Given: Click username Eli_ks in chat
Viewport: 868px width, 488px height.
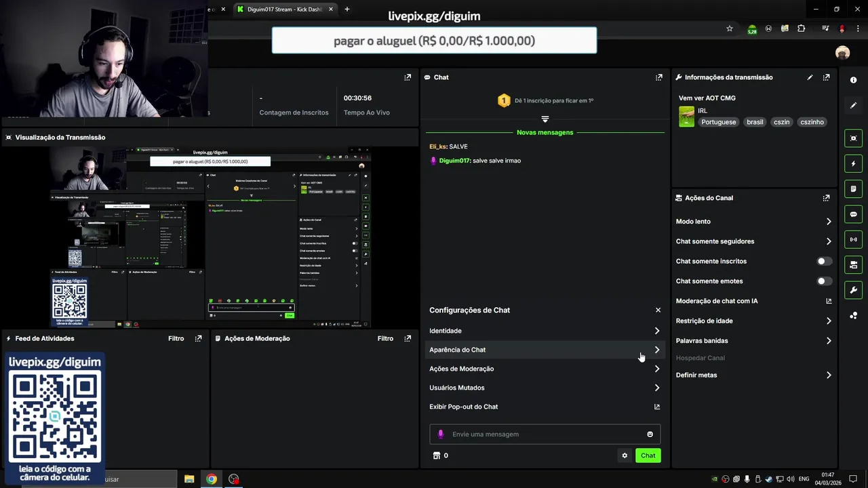Looking at the screenshot, I should coord(437,146).
